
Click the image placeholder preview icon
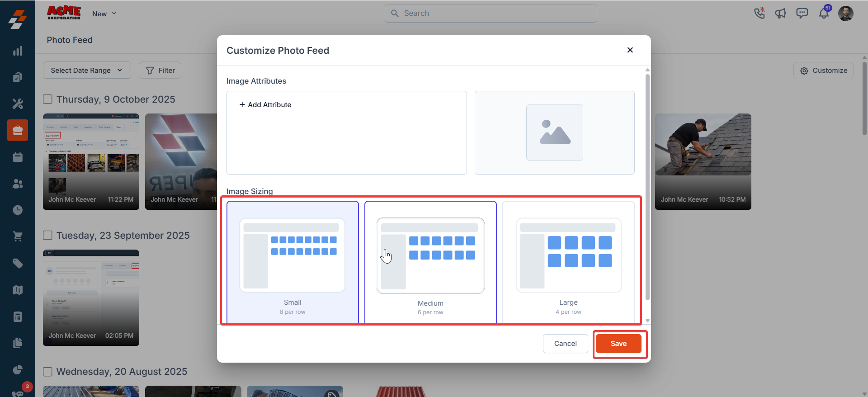click(x=555, y=132)
